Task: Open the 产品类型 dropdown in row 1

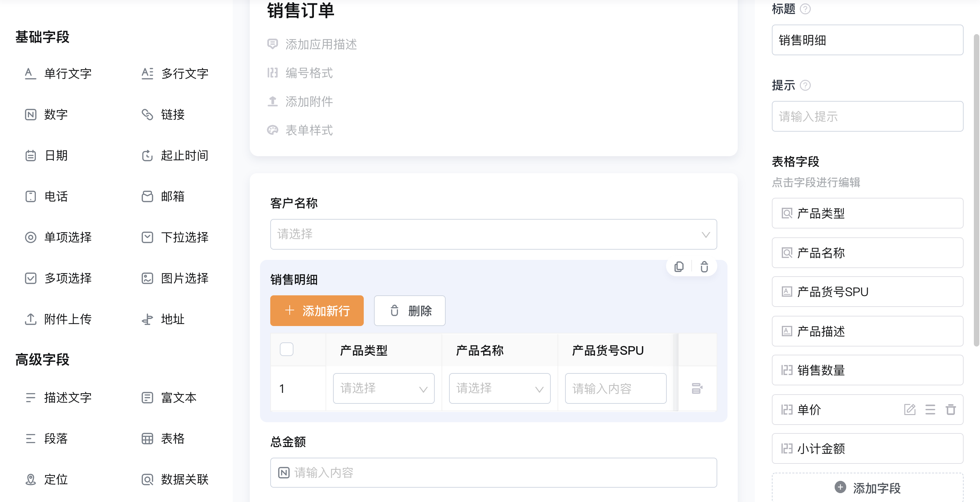Action: [x=384, y=388]
